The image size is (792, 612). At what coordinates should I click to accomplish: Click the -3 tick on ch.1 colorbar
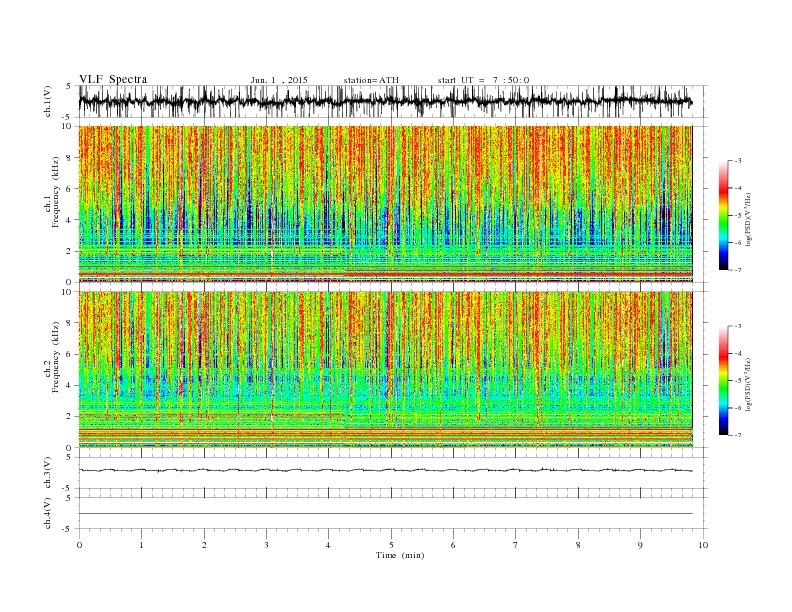[x=738, y=161]
